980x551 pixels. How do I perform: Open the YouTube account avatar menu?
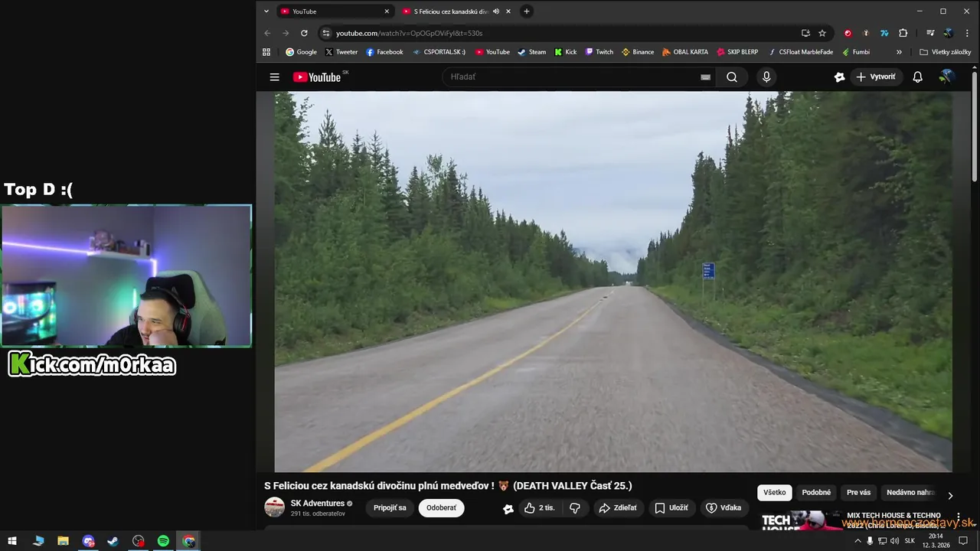[946, 77]
